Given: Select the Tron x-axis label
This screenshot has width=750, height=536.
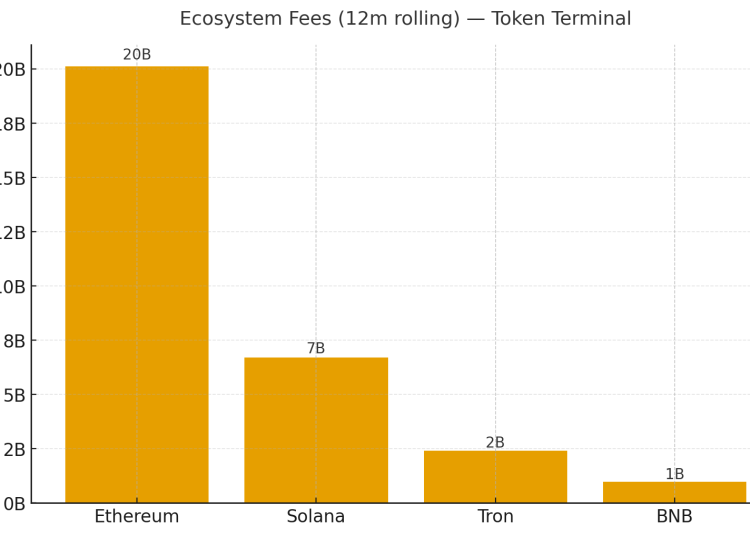Looking at the screenshot, I should [x=495, y=517].
